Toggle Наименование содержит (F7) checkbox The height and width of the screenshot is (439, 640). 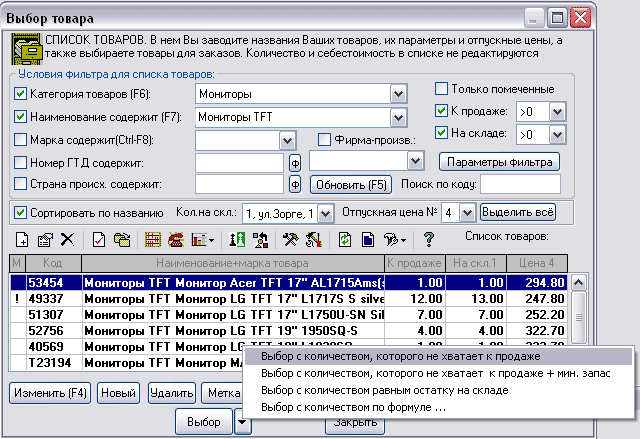pyautogui.click(x=20, y=117)
